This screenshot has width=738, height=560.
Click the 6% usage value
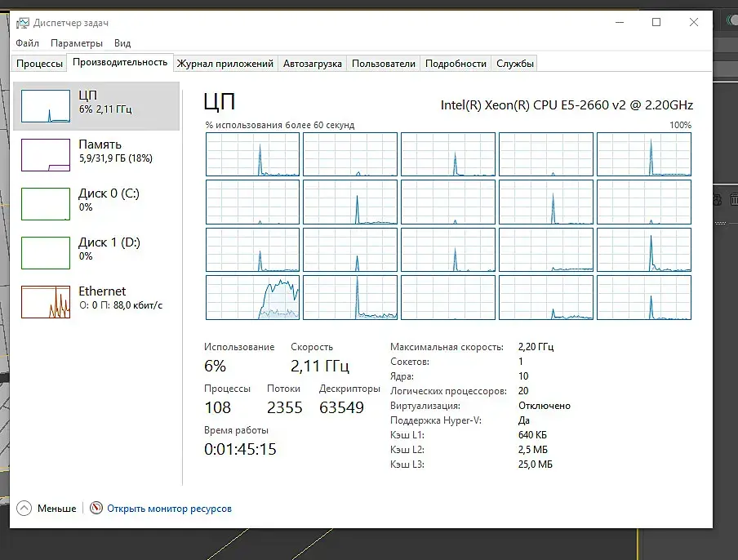click(215, 366)
